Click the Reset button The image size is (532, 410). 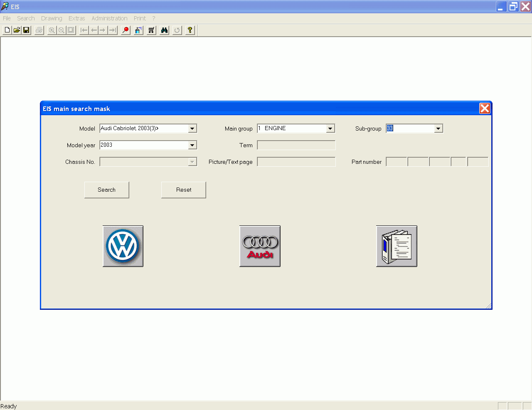[184, 190]
